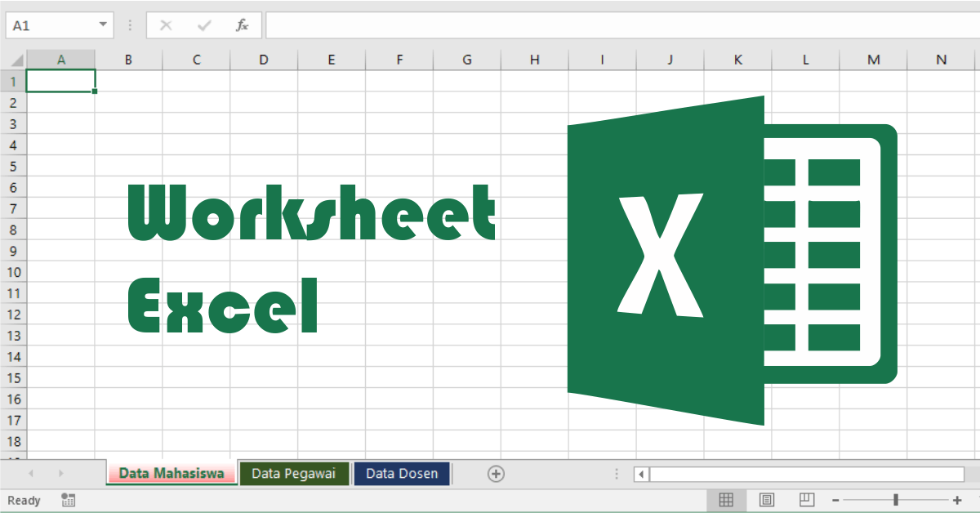Click the zoom slider handle
This screenshot has height=513, width=980.
[896, 500]
